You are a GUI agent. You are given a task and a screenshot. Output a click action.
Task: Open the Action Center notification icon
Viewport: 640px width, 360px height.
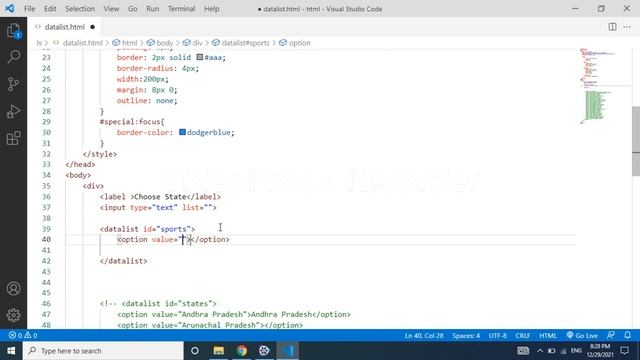[x=624, y=351]
